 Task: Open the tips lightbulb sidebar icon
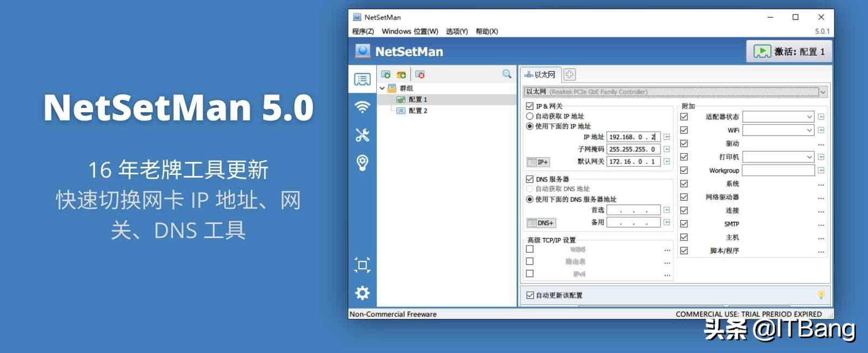click(362, 162)
